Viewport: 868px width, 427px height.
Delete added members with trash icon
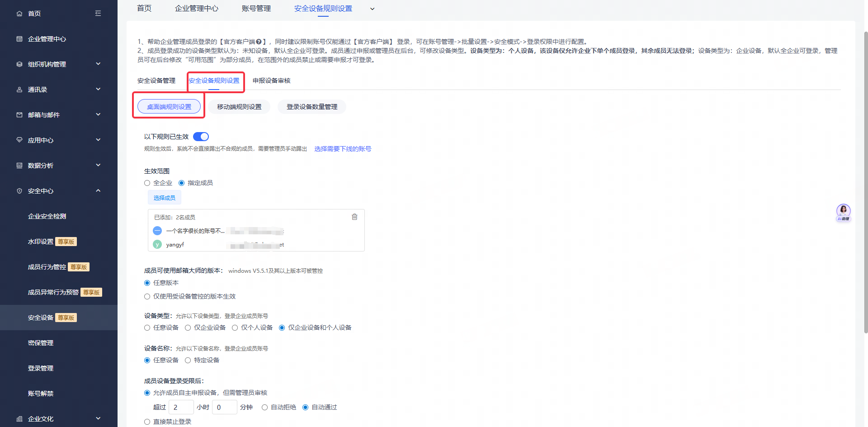(x=354, y=217)
